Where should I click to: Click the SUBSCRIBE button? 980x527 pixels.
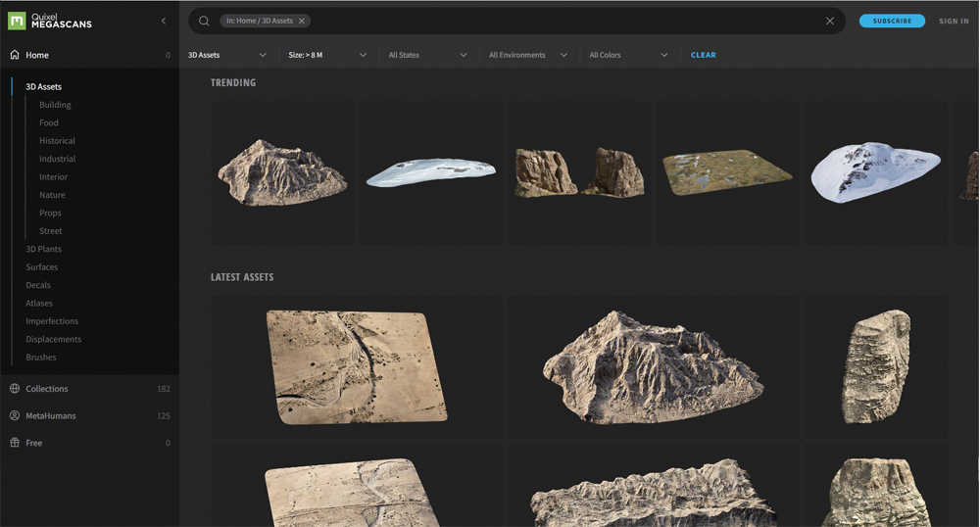[892, 21]
